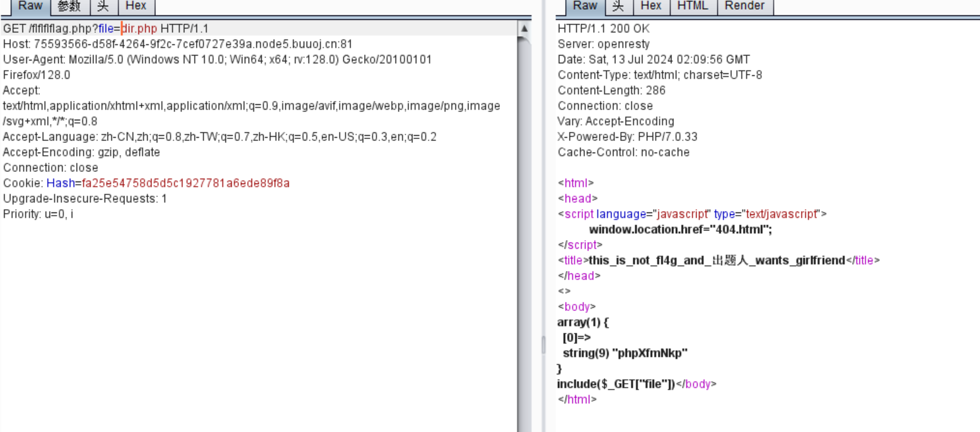Open the request 参数 tab
The image size is (980, 432).
69,6
